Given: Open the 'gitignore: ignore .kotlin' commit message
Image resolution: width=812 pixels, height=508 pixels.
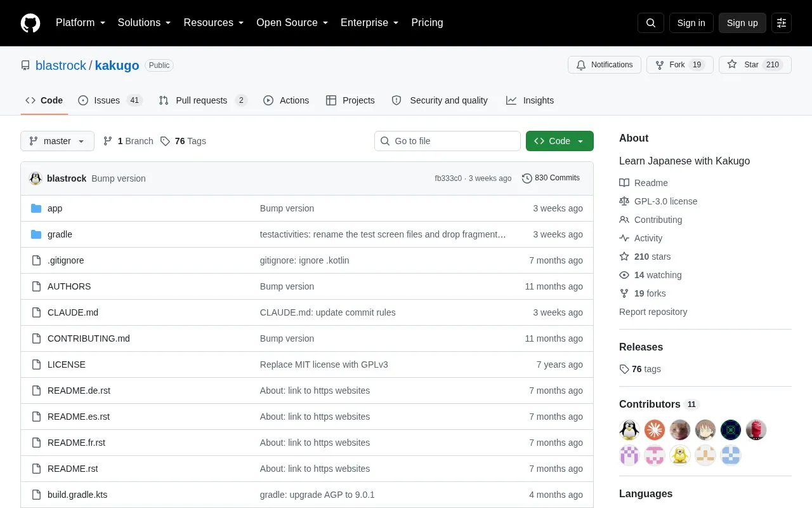Looking at the screenshot, I should pyautogui.click(x=304, y=260).
